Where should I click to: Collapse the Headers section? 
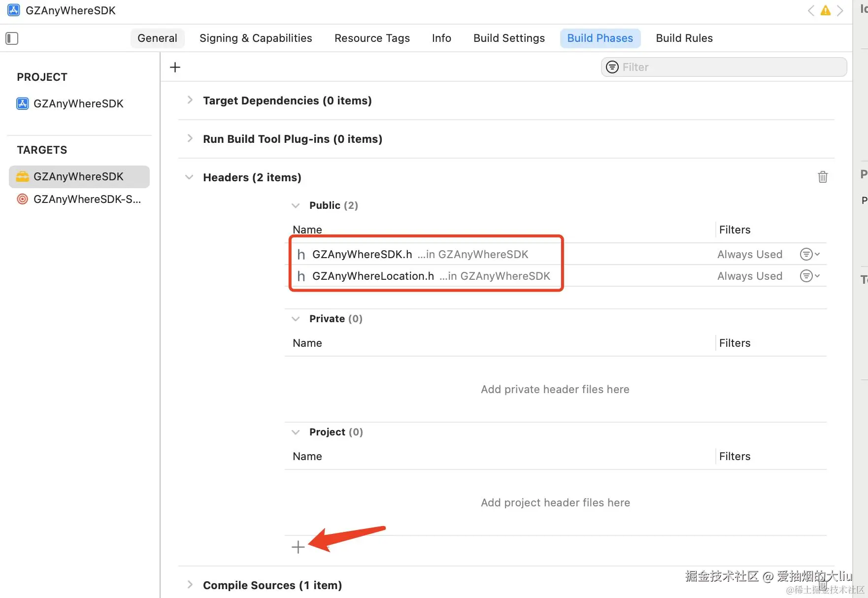point(189,177)
